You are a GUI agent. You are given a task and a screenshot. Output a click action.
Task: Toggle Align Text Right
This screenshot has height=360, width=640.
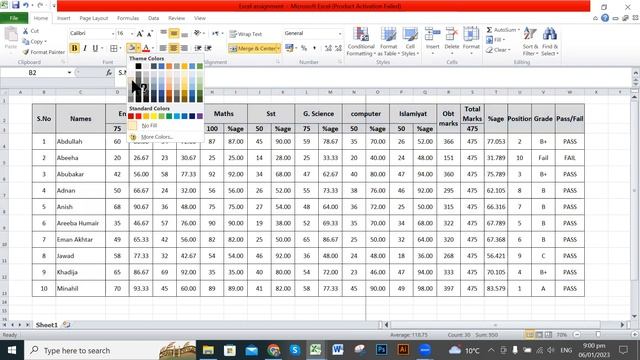(x=184, y=48)
